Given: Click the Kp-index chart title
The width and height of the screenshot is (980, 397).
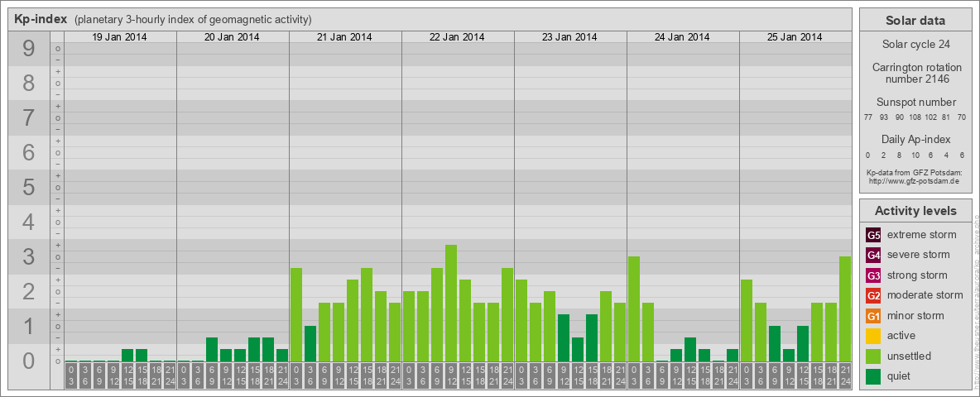Looking at the screenshot, I should point(41,19).
